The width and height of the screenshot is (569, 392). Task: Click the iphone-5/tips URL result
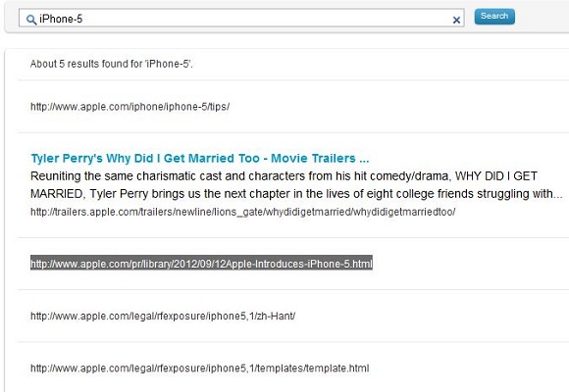pos(129,107)
